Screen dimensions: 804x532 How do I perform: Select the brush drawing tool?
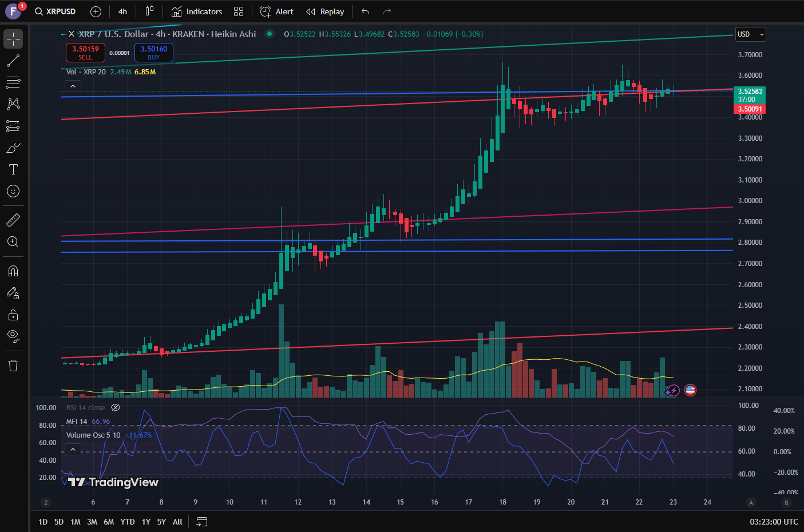(13, 148)
